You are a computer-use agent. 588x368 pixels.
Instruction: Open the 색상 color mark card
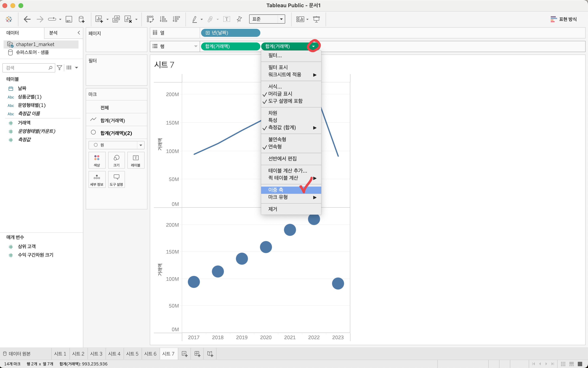pos(97,160)
